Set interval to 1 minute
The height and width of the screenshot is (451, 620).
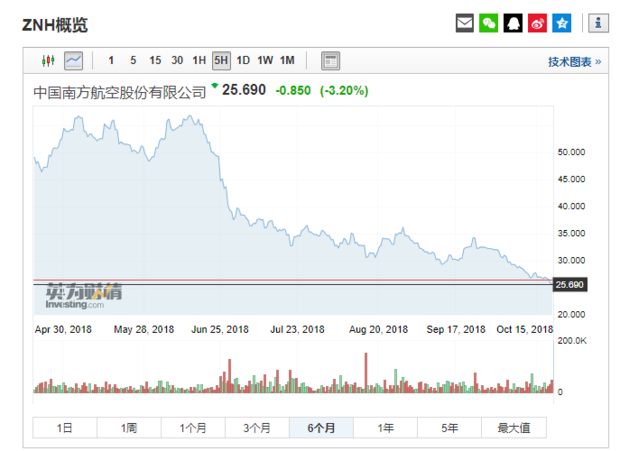tap(111, 61)
